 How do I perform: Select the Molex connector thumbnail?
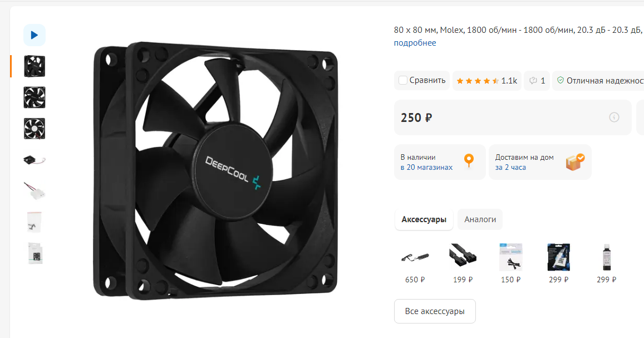[35, 191]
